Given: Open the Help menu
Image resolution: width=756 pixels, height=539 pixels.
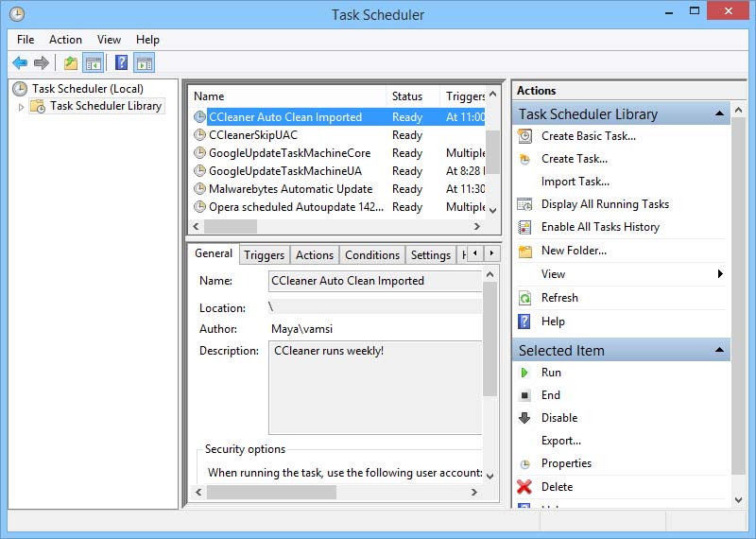Looking at the screenshot, I should point(147,40).
